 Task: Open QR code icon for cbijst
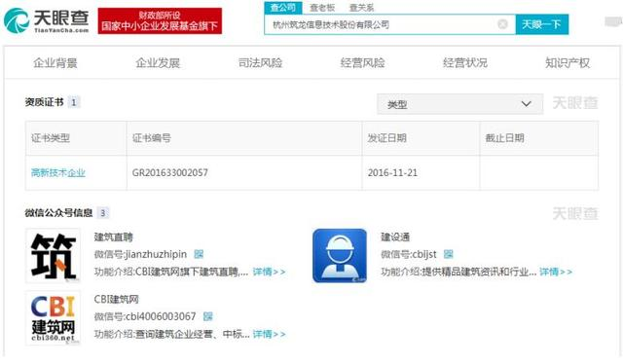click(448, 254)
